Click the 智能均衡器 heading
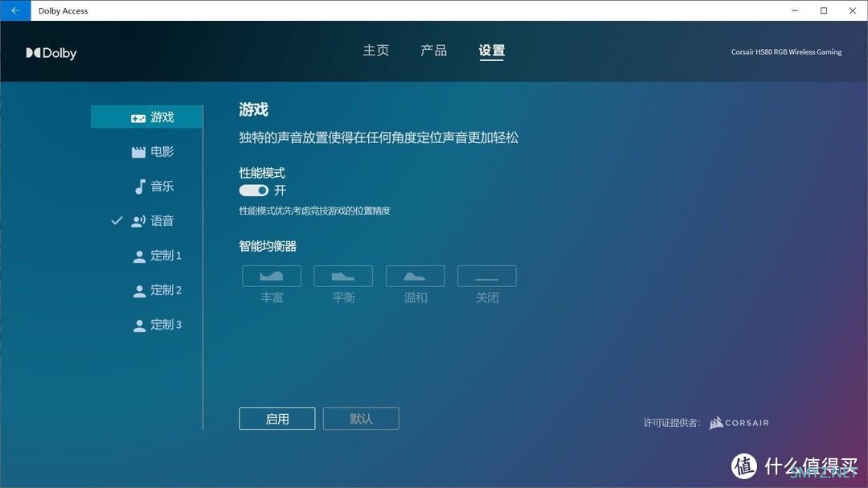868x488 pixels. click(x=268, y=246)
